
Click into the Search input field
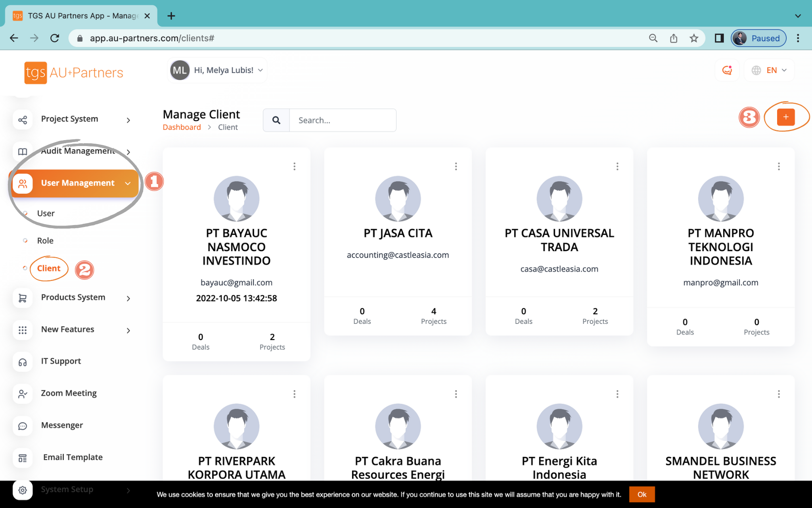pos(343,120)
